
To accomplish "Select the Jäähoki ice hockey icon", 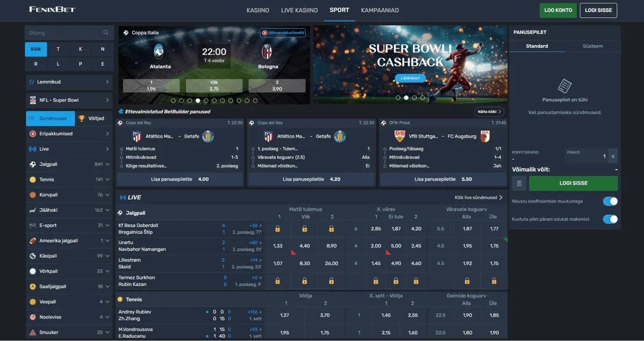I will coord(33,210).
